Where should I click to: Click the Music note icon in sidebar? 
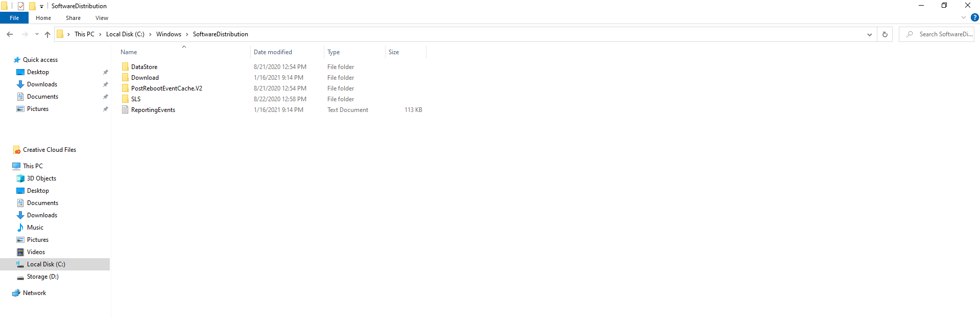point(20,228)
